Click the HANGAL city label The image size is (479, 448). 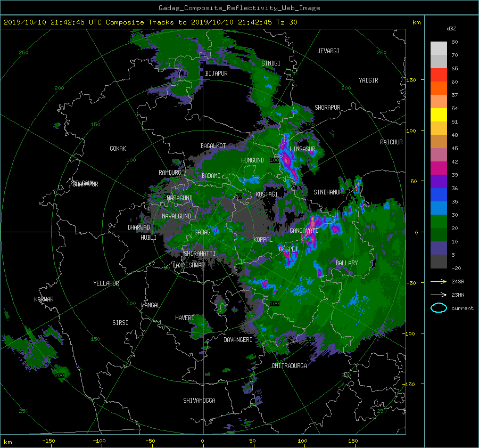[x=150, y=305]
